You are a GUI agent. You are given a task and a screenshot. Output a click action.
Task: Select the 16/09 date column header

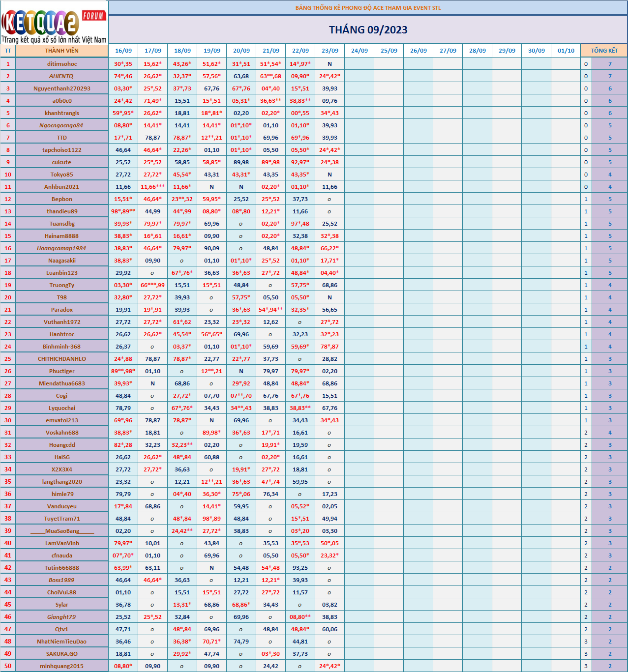(x=123, y=51)
